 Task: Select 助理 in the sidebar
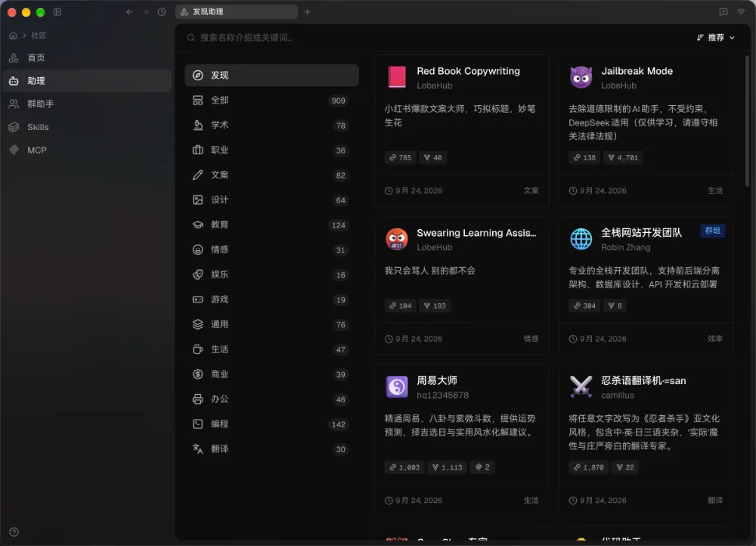(x=87, y=81)
